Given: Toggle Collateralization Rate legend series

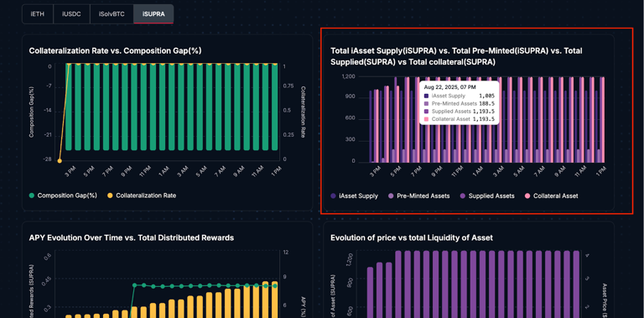Looking at the screenshot, I should [x=142, y=195].
